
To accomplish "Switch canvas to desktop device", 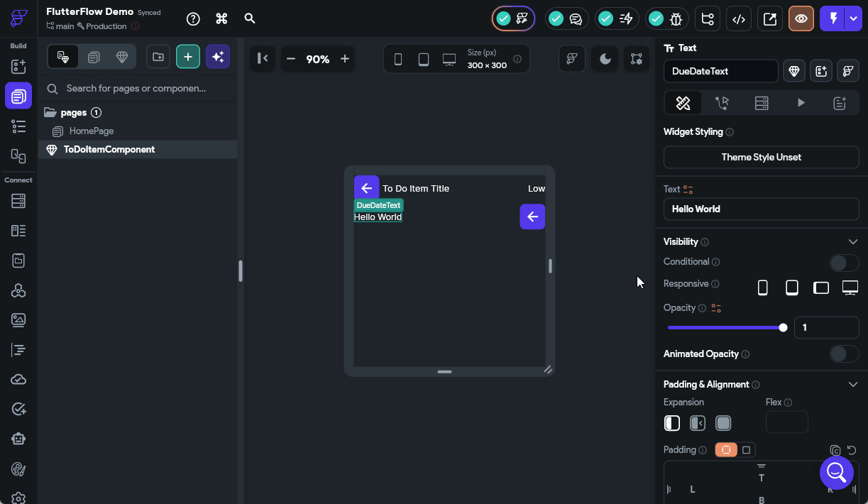I will tap(449, 60).
